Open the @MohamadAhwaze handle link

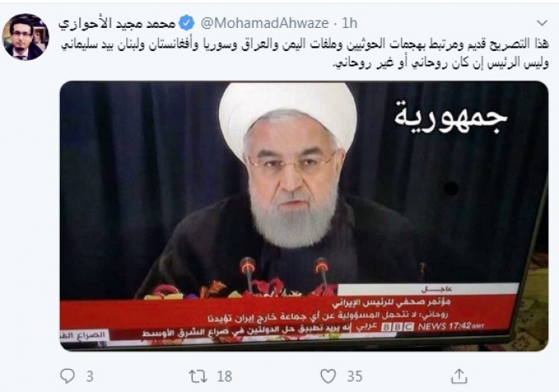click(264, 23)
